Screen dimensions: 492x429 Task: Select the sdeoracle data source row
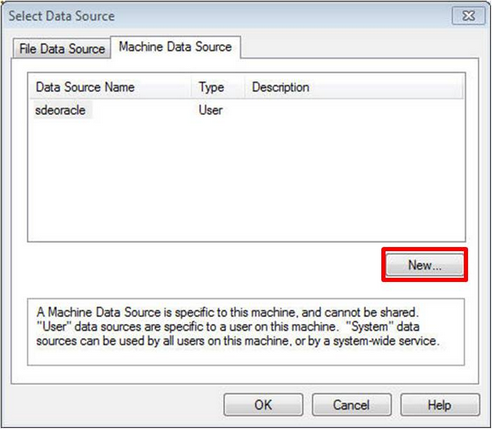[x=246, y=110]
